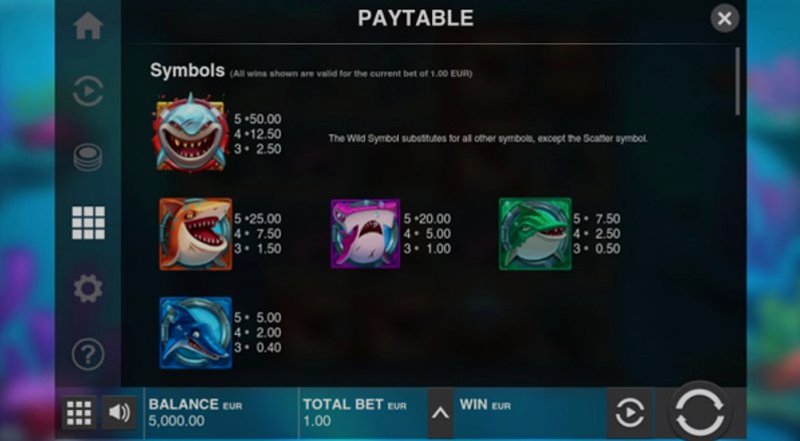The height and width of the screenshot is (441, 800).
Task: Click the orange shark symbol
Action: click(x=195, y=234)
